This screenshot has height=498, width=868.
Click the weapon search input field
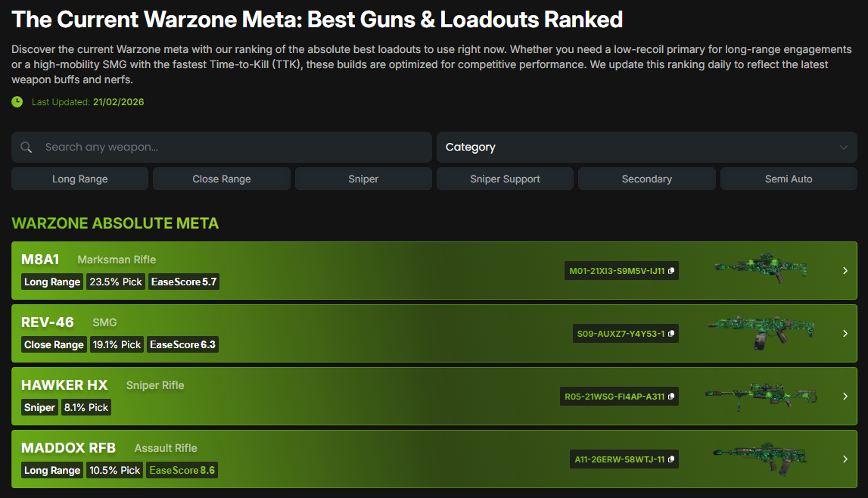click(221, 147)
